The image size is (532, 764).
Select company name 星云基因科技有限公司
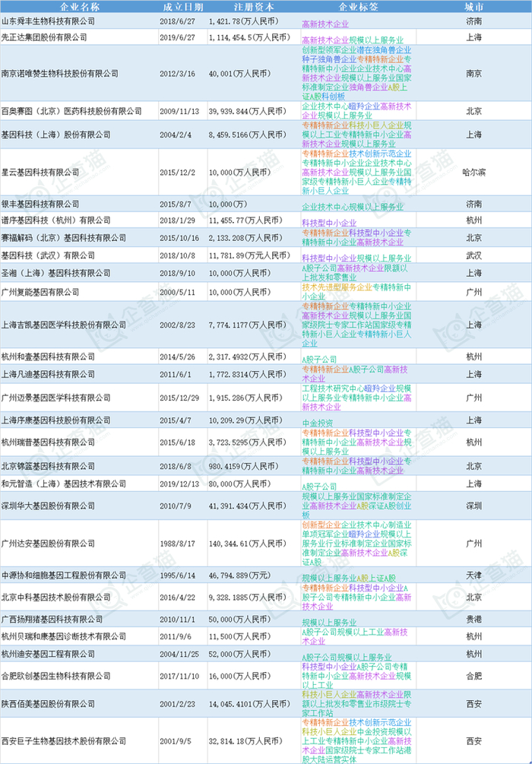pyautogui.click(x=40, y=172)
